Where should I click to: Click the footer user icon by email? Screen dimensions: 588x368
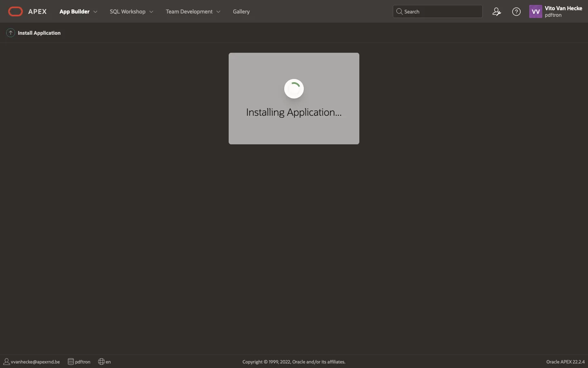tap(7, 361)
